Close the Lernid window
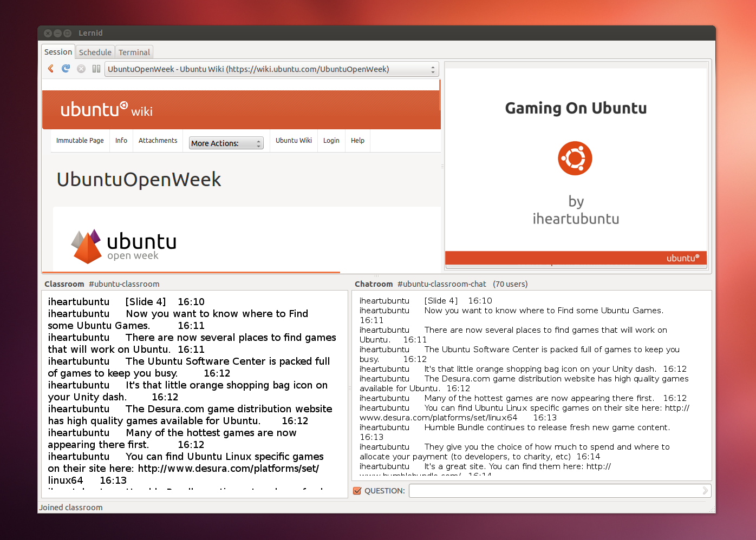 point(48,33)
